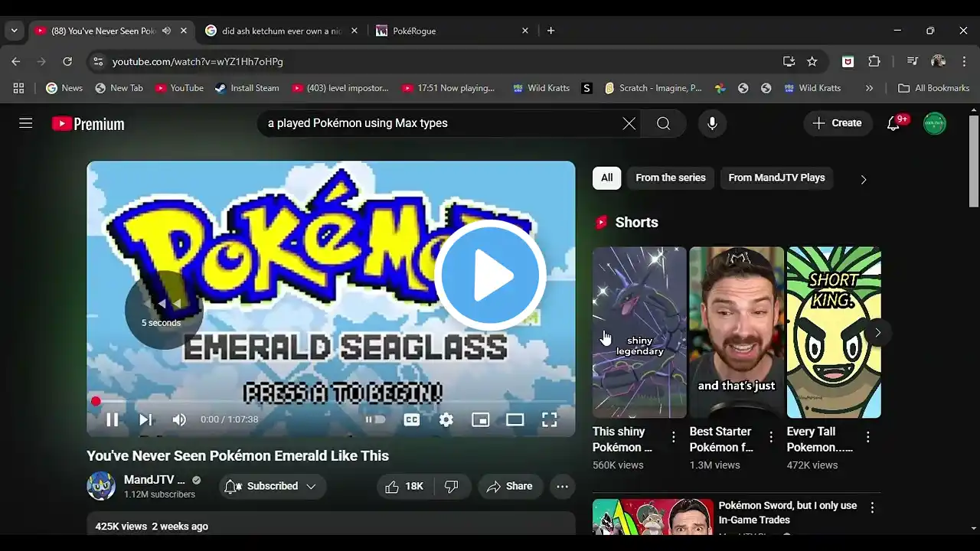Image resolution: width=980 pixels, height=551 pixels.
Task: Like the video with 18K likes
Action: point(403,486)
